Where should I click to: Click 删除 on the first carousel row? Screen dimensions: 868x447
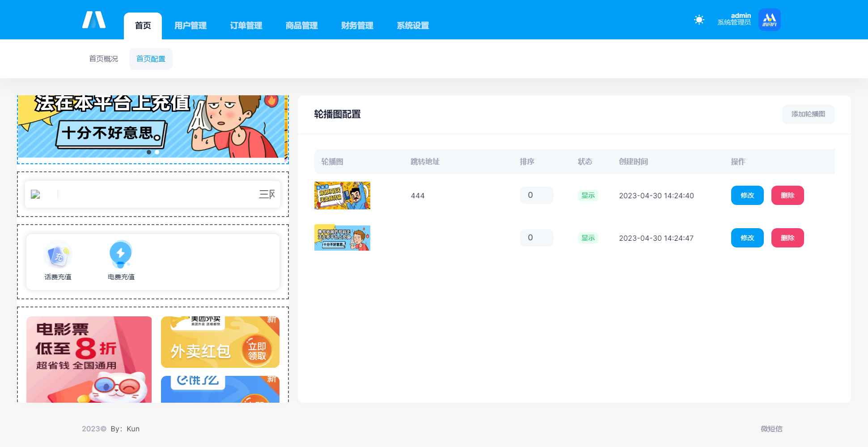tap(788, 195)
